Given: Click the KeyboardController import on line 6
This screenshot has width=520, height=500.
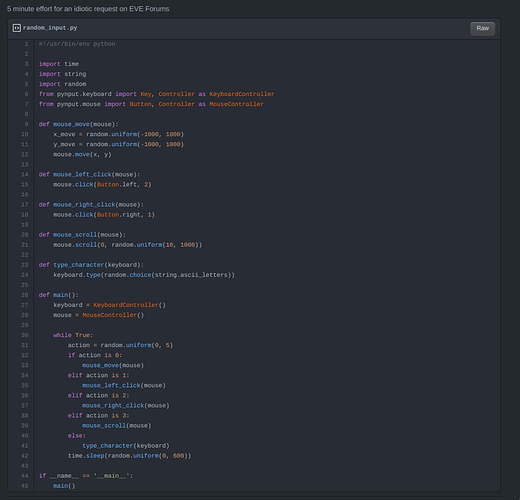Looking at the screenshot, I should pyautogui.click(x=242, y=94).
